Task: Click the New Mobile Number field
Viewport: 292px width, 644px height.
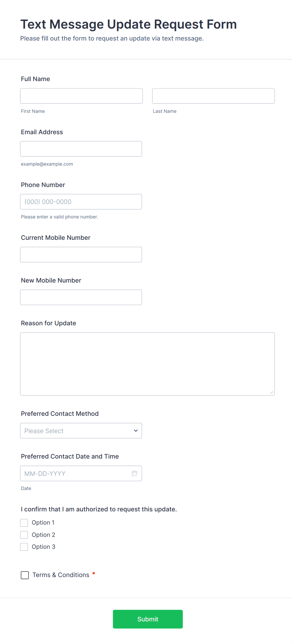Action: 81,297
